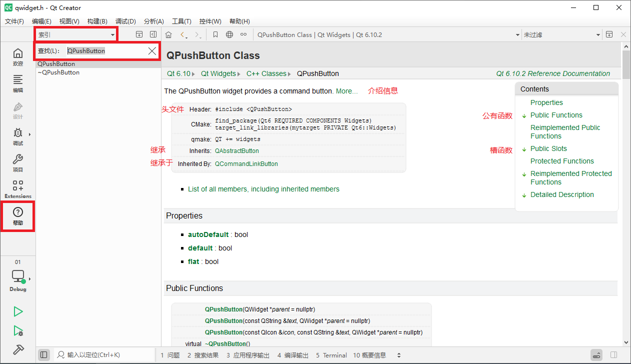The image size is (631, 364).
Task: Open the 编辑(E) menu
Action: [41, 21]
